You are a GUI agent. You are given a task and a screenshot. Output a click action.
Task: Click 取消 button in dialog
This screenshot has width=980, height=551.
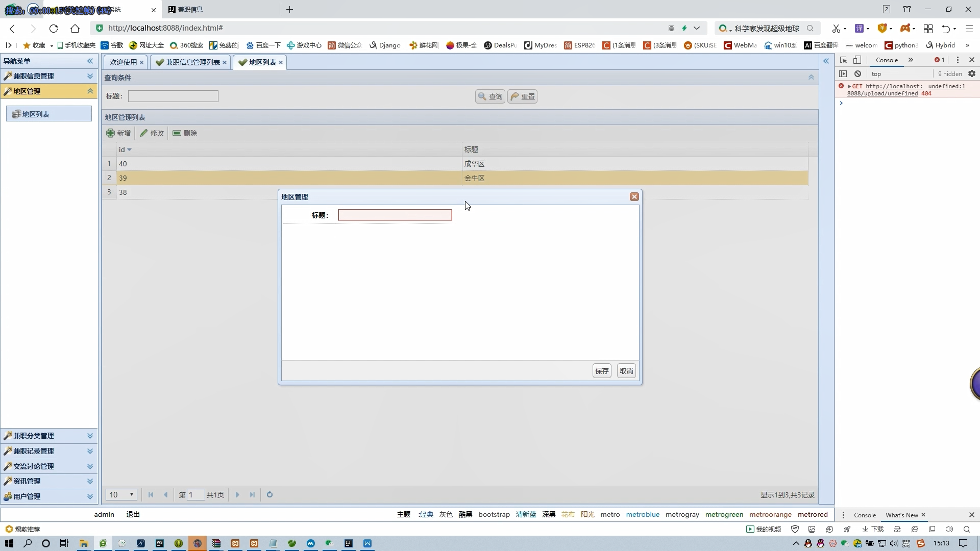626,371
